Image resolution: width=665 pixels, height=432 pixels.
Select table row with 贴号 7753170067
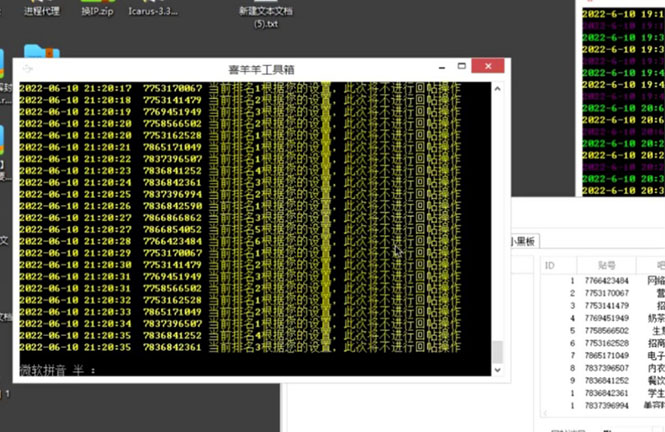click(606, 293)
